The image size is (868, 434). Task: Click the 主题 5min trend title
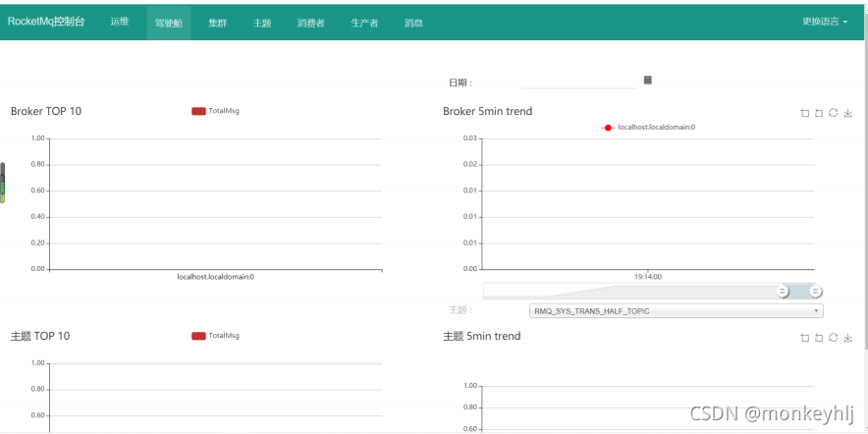(x=481, y=336)
